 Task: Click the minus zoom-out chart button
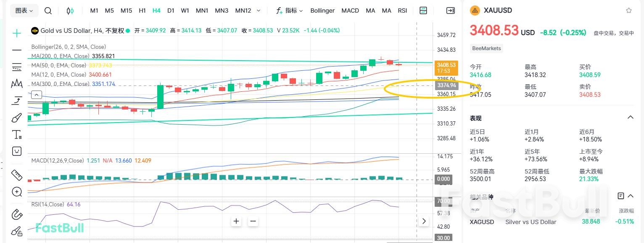coord(253,221)
